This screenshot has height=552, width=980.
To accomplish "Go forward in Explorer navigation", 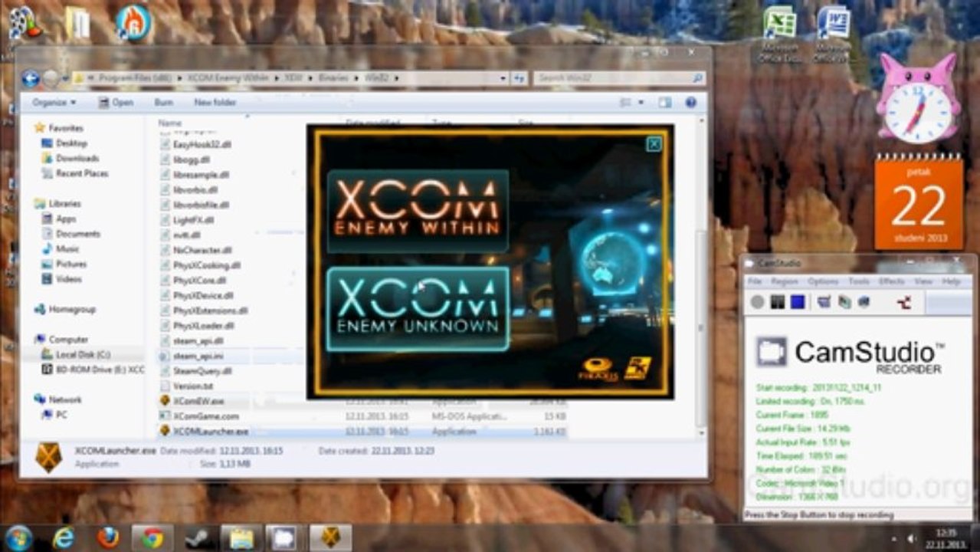I will click(x=51, y=78).
